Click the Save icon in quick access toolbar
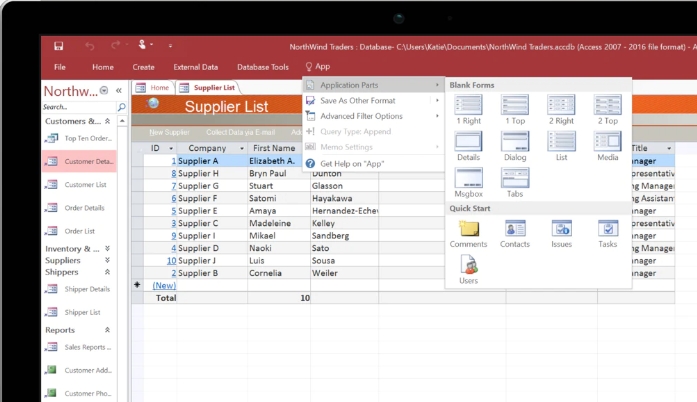This screenshot has width=697, height=402. (x=59, y=46)
